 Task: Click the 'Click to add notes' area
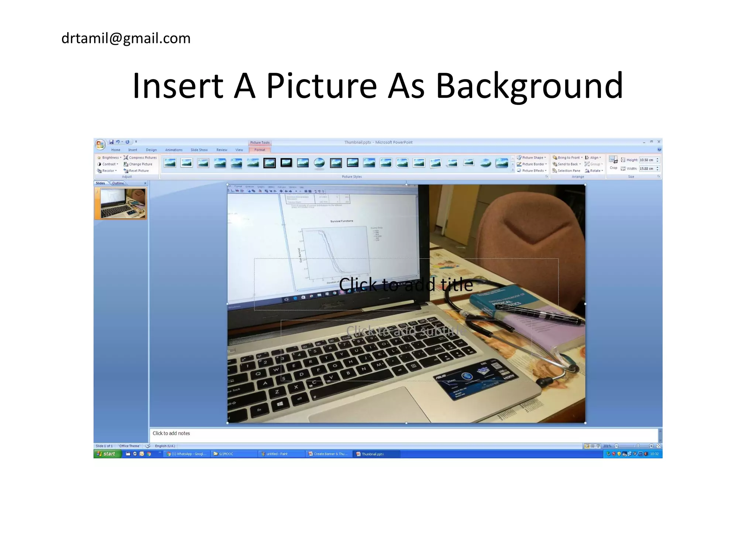(403, 435)
